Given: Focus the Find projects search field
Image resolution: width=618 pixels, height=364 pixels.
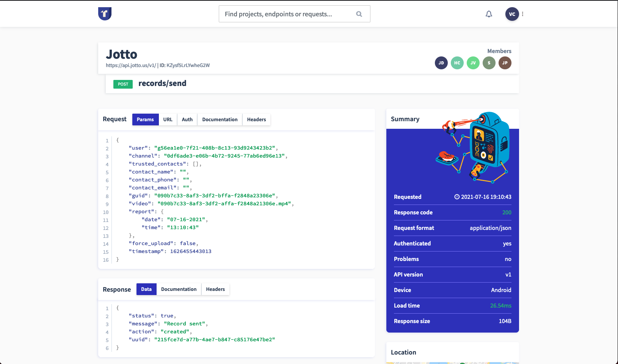Looking at the screenshot, I should [295, 14].
